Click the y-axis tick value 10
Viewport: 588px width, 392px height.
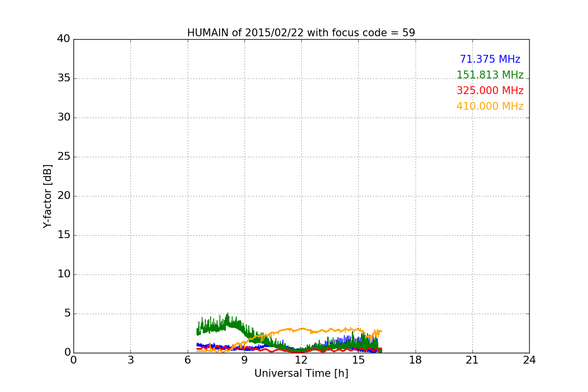[x=64, y=274]
